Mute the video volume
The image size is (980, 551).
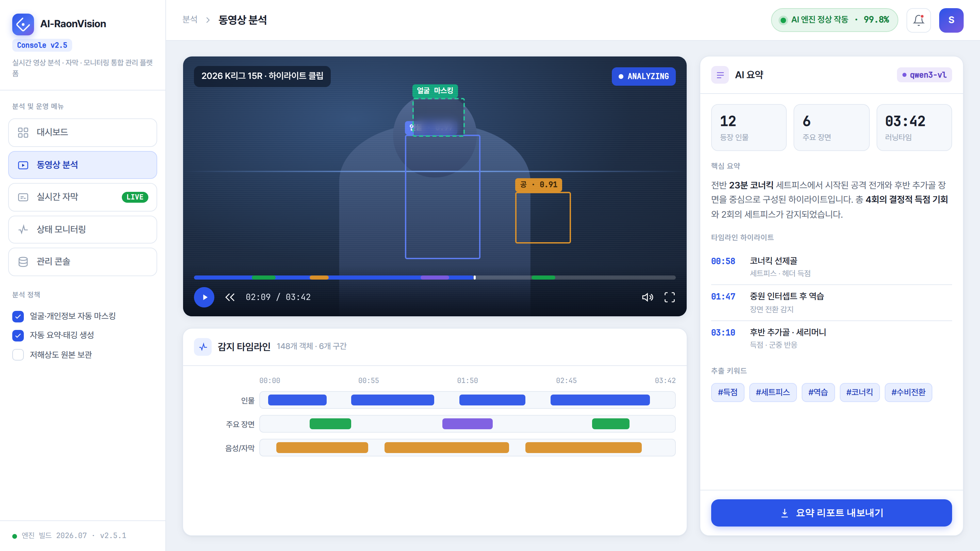tap(648, 297)
